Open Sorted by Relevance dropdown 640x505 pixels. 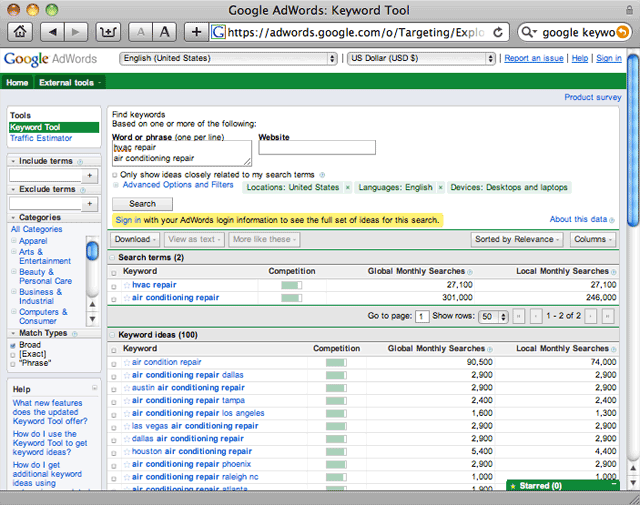click(517, 240)
